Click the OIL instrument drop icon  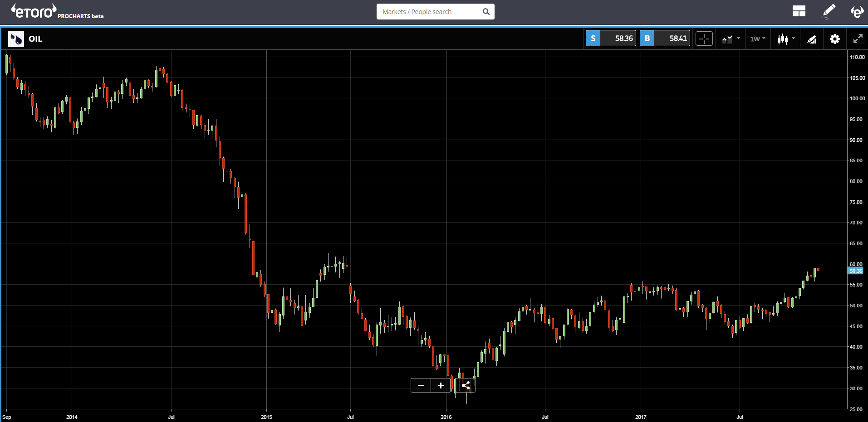tap(16, 39)
